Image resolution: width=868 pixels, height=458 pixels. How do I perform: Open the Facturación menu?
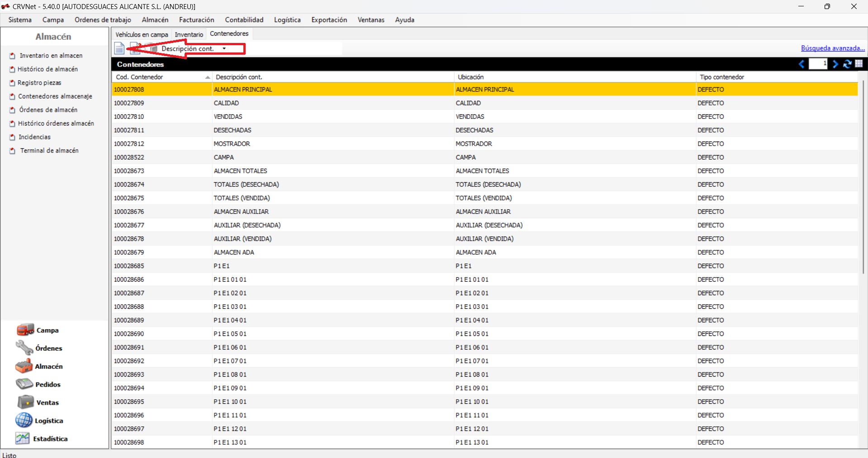click(196, 20)
